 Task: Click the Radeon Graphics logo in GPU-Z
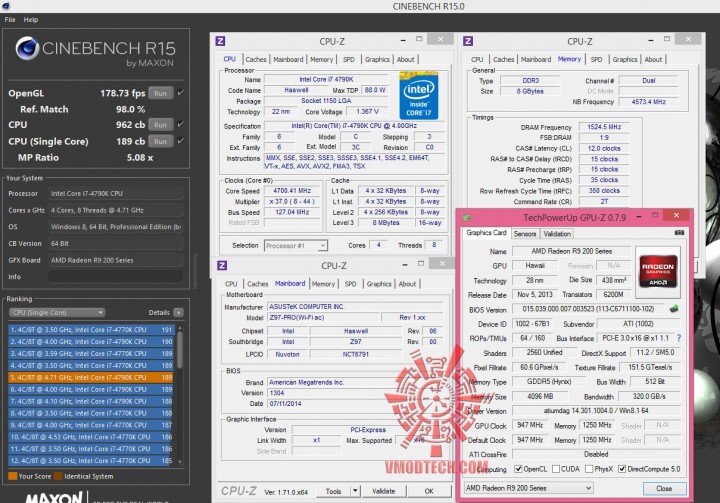(658, 271)
